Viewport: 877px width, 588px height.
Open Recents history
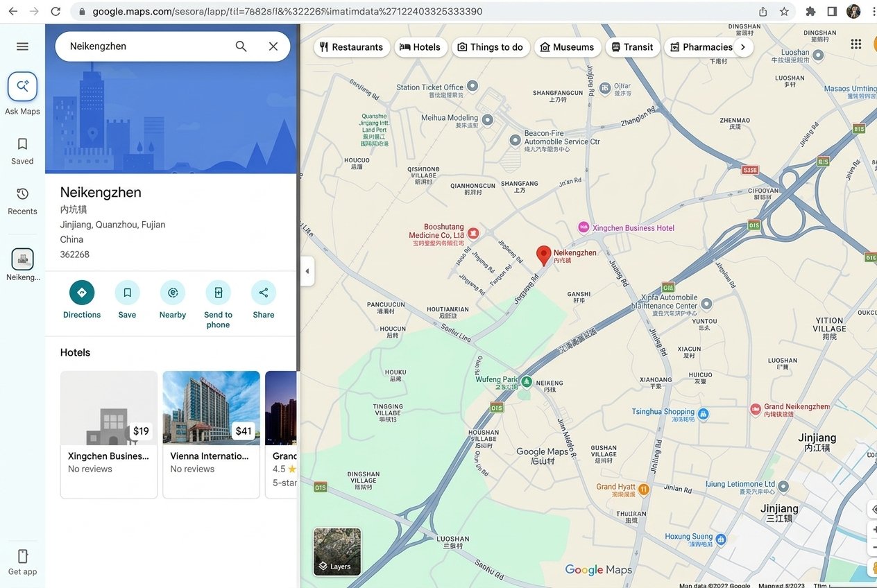click(x=22, y=201)
